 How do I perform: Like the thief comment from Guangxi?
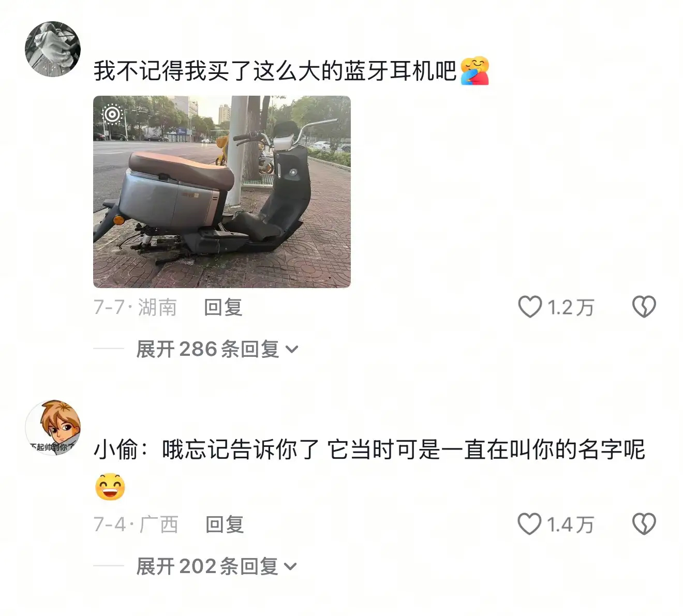coord(530,524)
